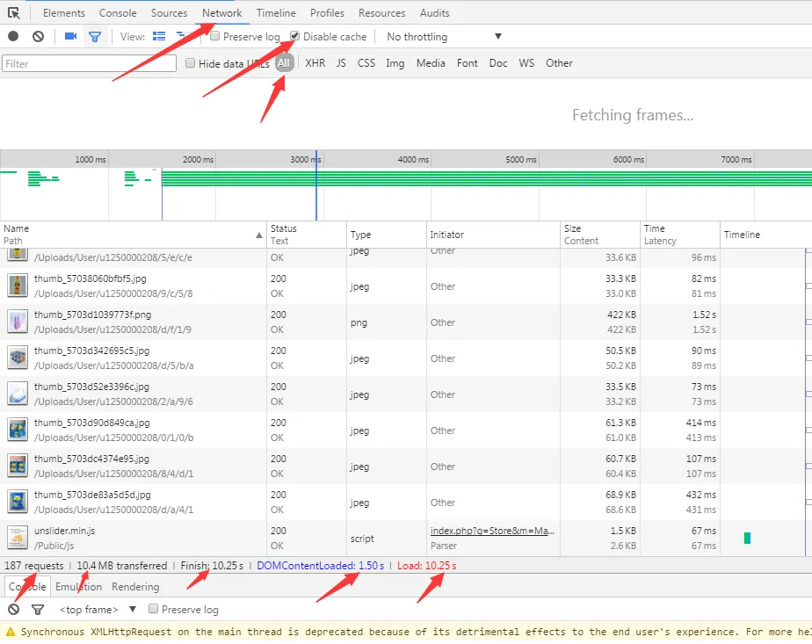Viewport: 812px width, 644px height.
Task: Click the Timeline column header
Action: 766,235
